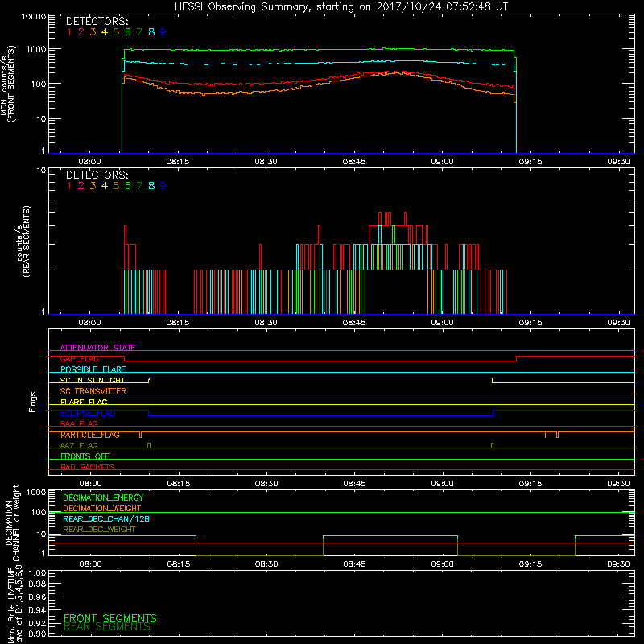Pick dark green detector 7 in rear segments legend
The image size is (644, 644).
(139, 186)
